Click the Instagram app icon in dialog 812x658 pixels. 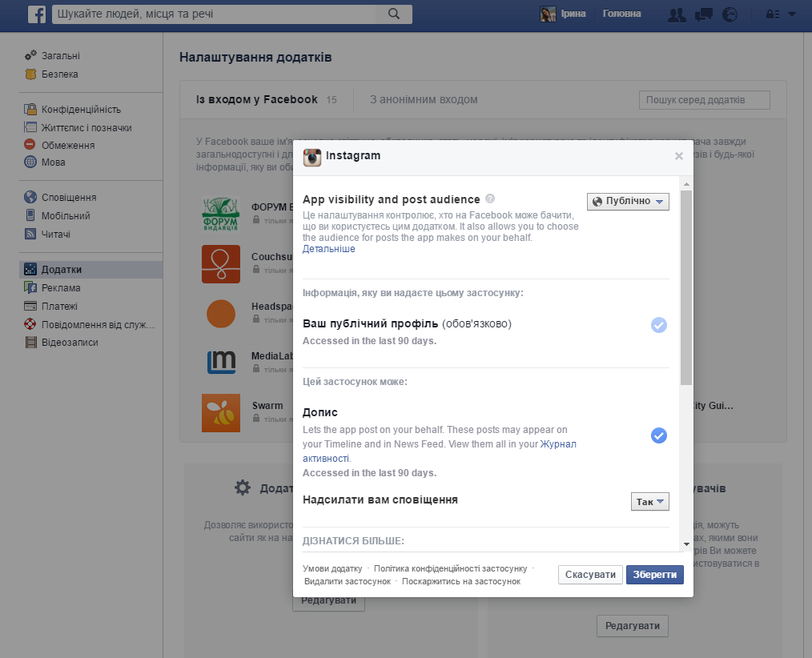pyautogui.click(x=312, y=157)
